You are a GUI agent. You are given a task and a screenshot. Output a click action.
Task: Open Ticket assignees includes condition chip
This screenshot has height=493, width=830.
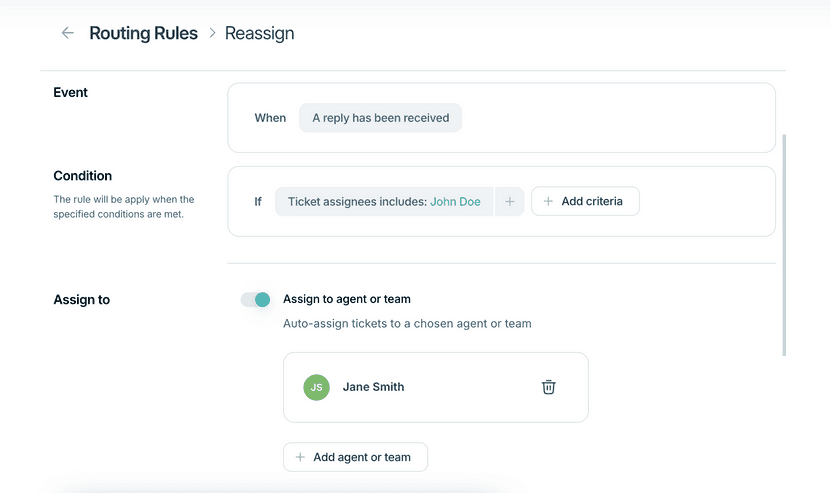coord(384,201)
